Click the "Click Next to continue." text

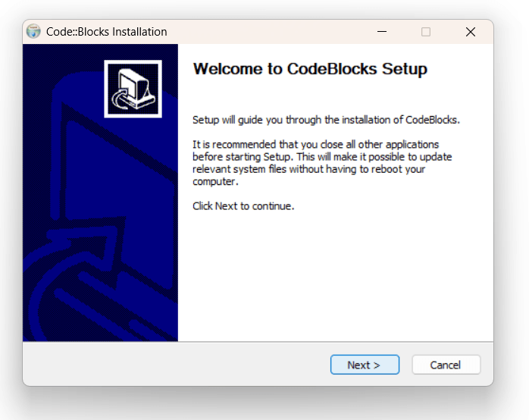pos(243,206)
